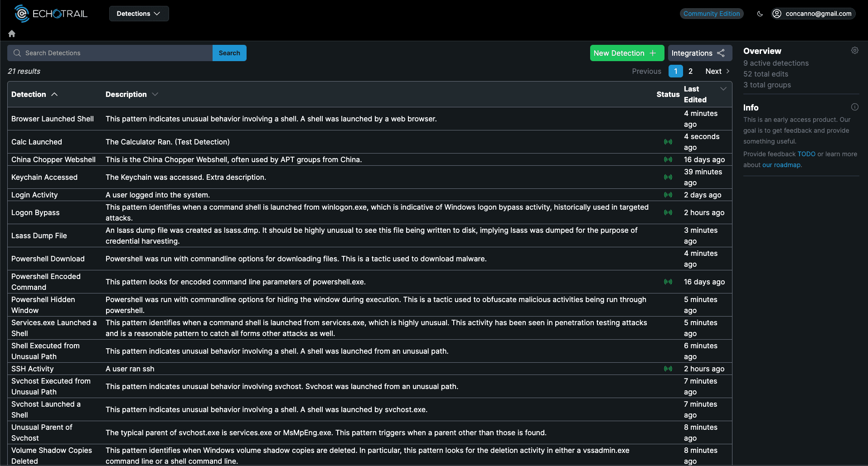Click '21 results' count text
The image size is (868, 466).
[x=24, y=71]
